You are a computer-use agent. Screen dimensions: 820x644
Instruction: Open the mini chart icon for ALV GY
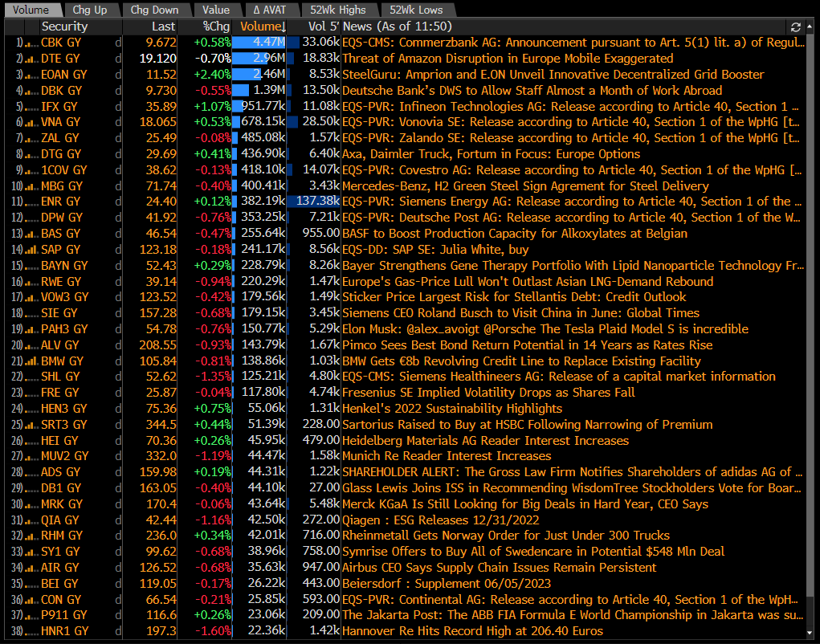[32, 347]
